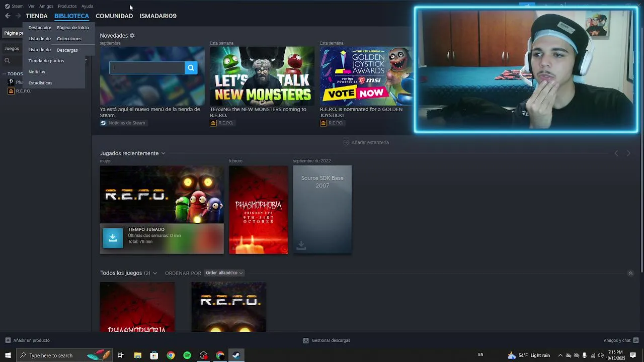Viewport: 644px width, 362px height.
Task: Click the Steam icon in taskbar
Action: pos(236,355)
